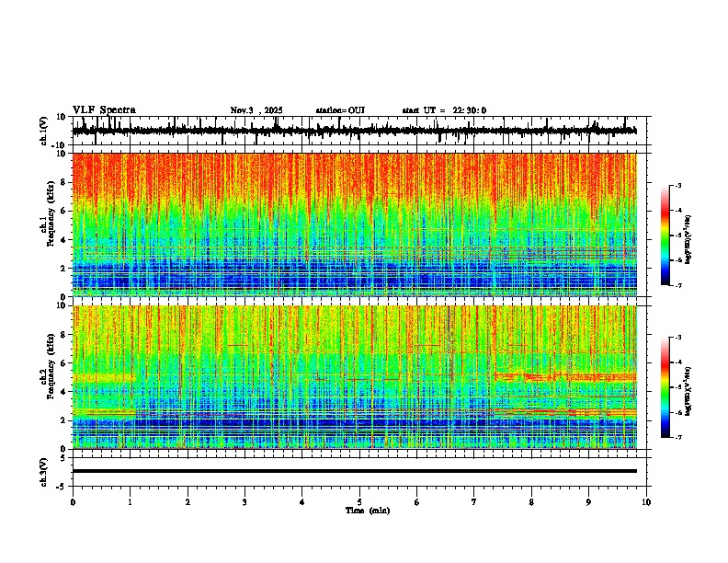The width and height of the screenshot is (728, 563).
Task: Click the ch.1 spectrogram color scale bar
Action: [665, 236]
